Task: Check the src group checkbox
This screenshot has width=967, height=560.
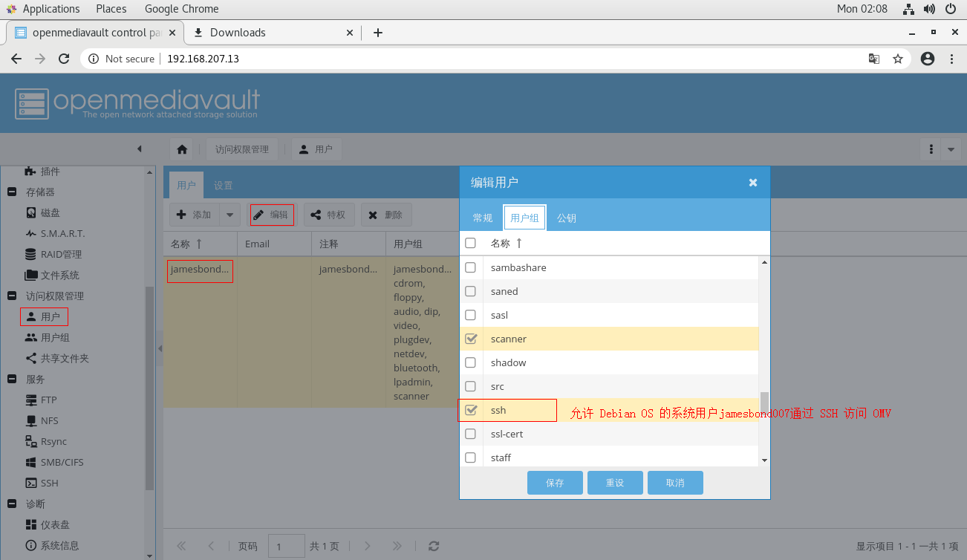Action: [470, 386]
